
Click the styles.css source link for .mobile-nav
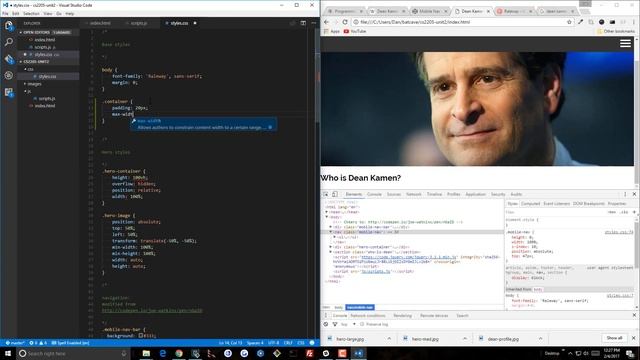(x=619, y=232)
